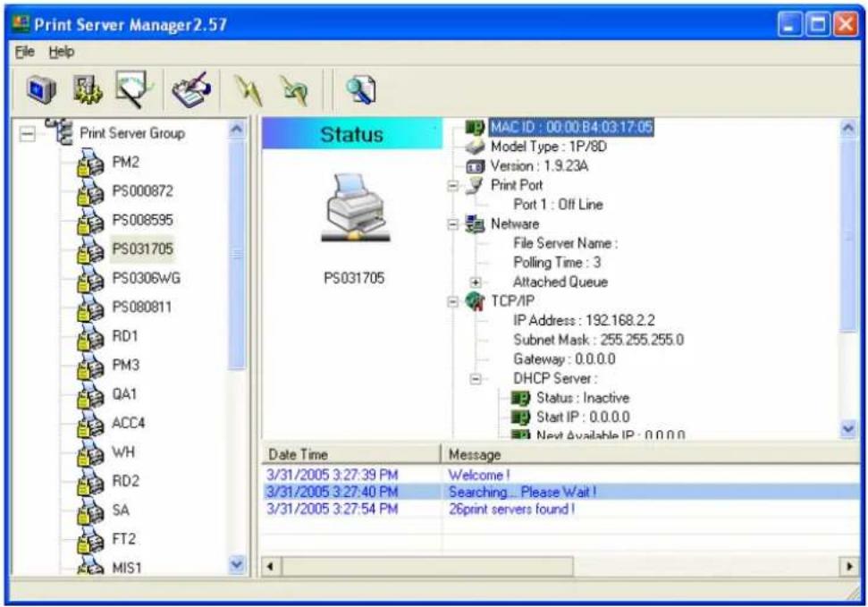Expand the Attached Queue node
The width and height of the screenshot is (868, 607).
point(476,282)
